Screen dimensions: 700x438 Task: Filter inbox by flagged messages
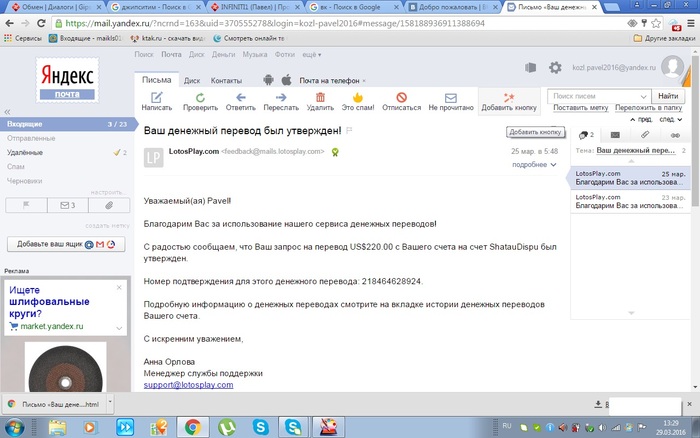tap(26, 205)
